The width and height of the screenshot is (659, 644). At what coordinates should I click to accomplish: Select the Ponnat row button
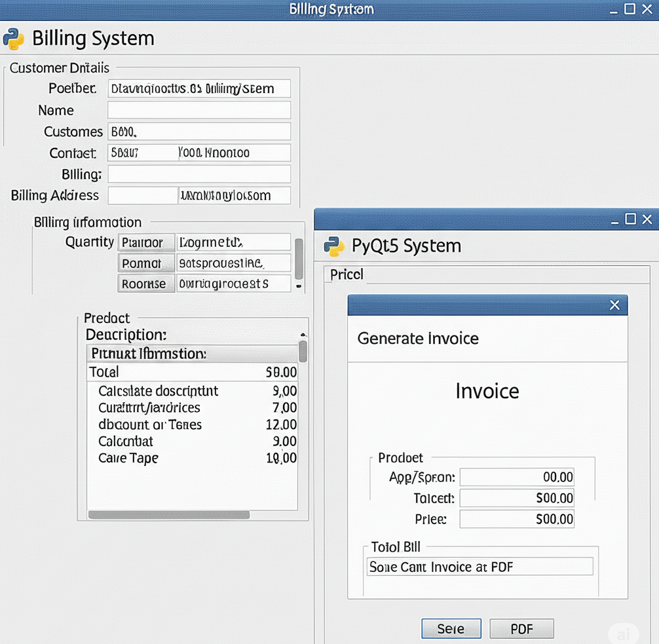145,263
